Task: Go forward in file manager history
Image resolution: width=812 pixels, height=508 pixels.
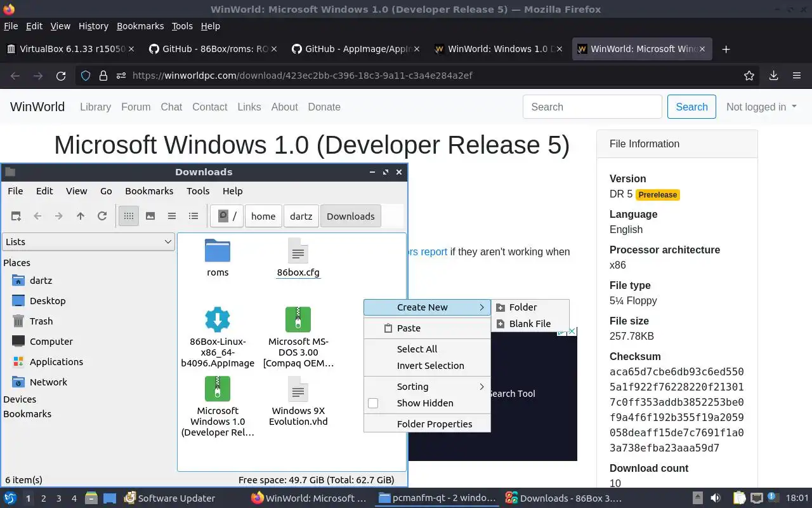Action: pyautogui.click(x=59, y=216)
